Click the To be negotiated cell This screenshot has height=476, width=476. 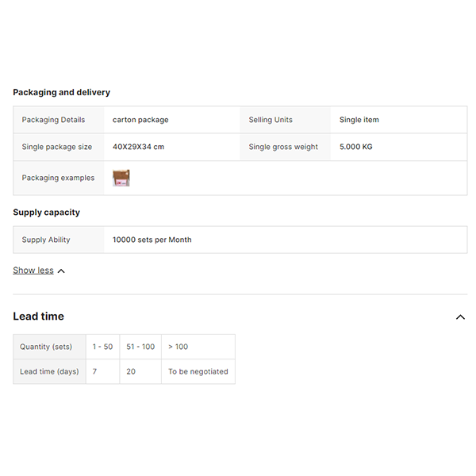(198, 371)
